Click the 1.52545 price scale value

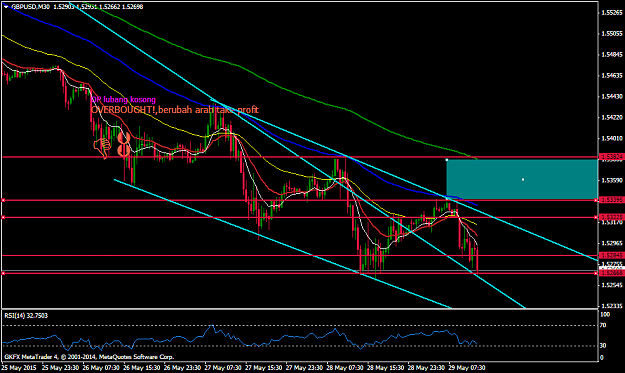[612, 285]
